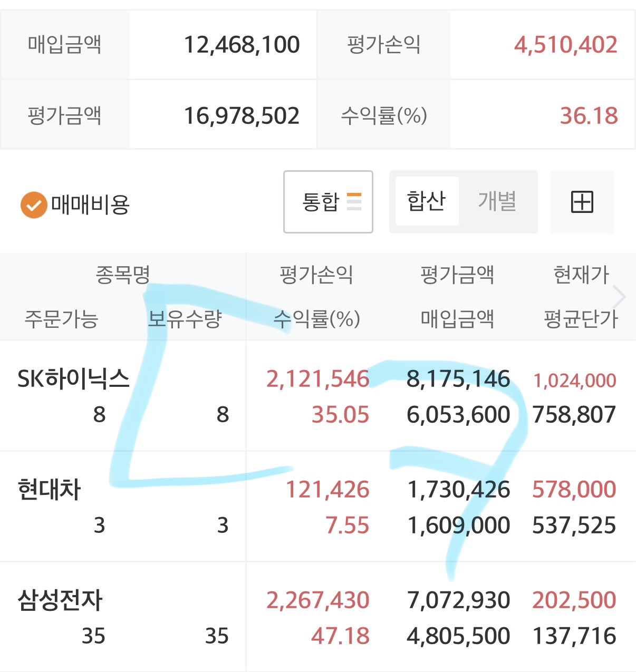Select the 삼성전자 stock name
This screenshot has height=672, width=636.
(60, 600)
